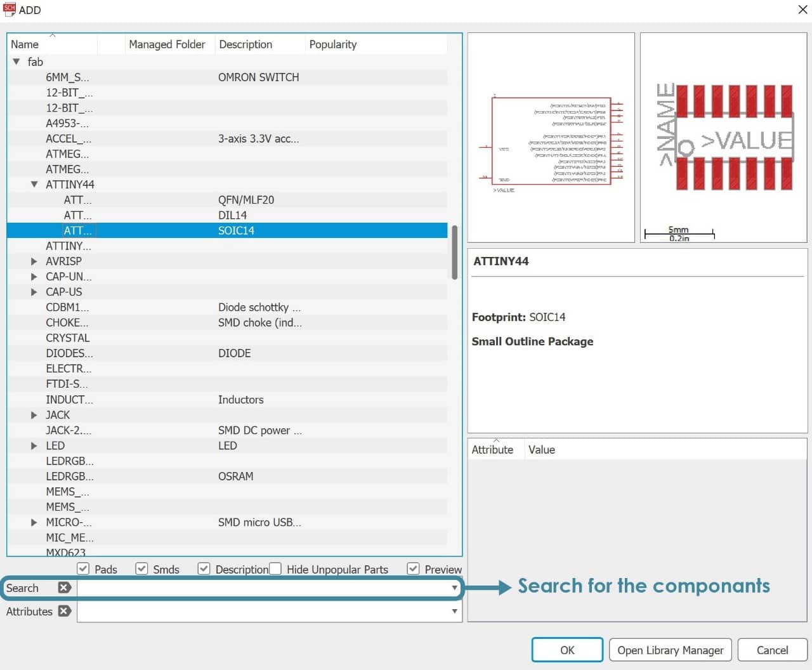Toggle the Preview checkbox
Image resolution: width=812 pixels, height=670 pixels.
pos(413,568)
